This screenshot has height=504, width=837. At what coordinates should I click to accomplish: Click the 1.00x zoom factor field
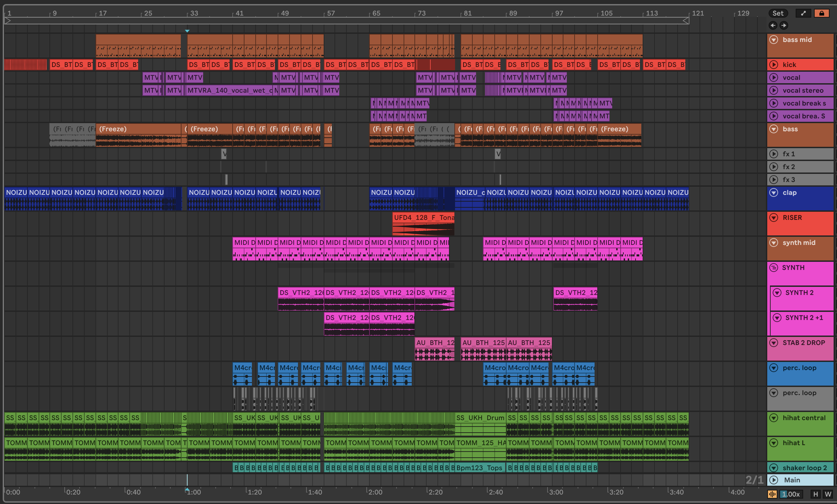click(x=791, y=494)
